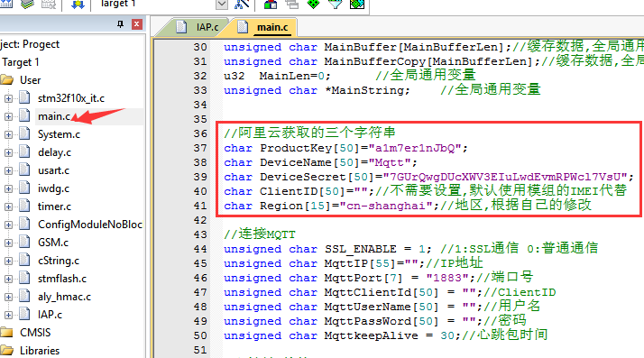The height and width of the screenshot is (358, 644).
Task: Open Manage Project Items colored boxes icon
Action: pyautogui.click(x=271, y=5)
